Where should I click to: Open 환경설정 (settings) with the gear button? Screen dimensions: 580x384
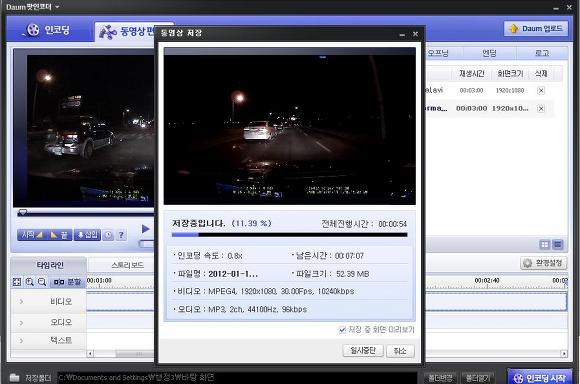(543, 263)
